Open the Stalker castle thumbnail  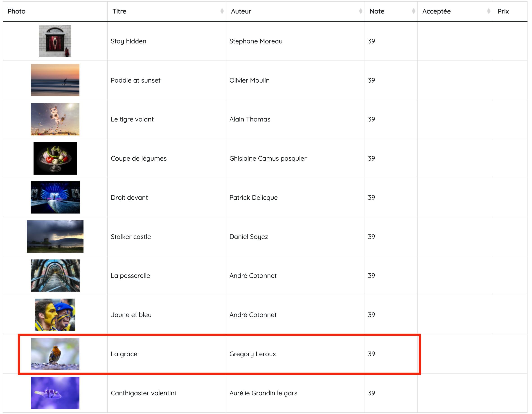pos(55,236)
